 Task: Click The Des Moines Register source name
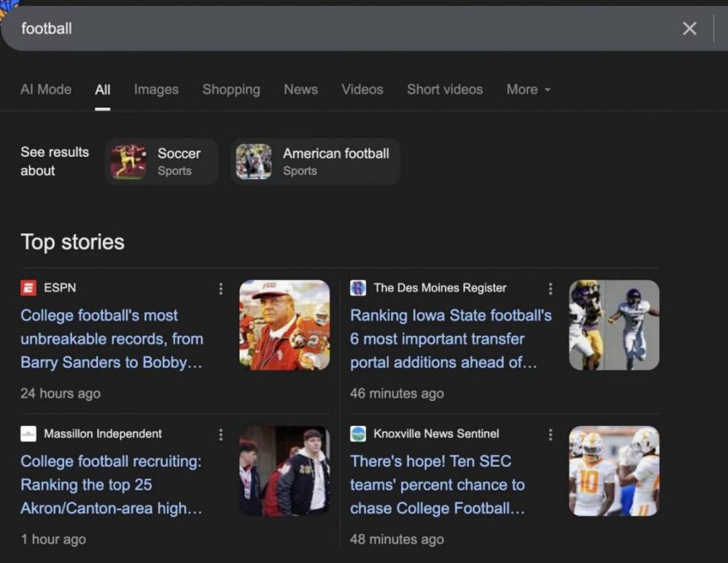coord(440,288)
